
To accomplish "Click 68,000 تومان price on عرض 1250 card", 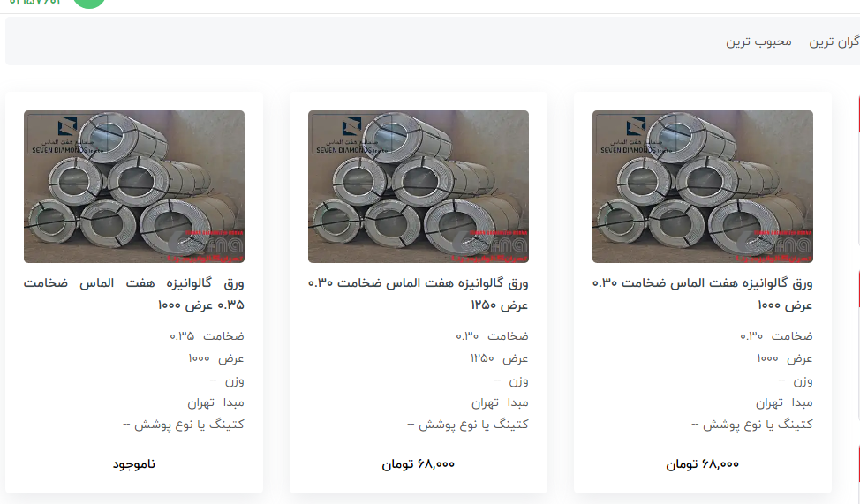I will (419, 464).
